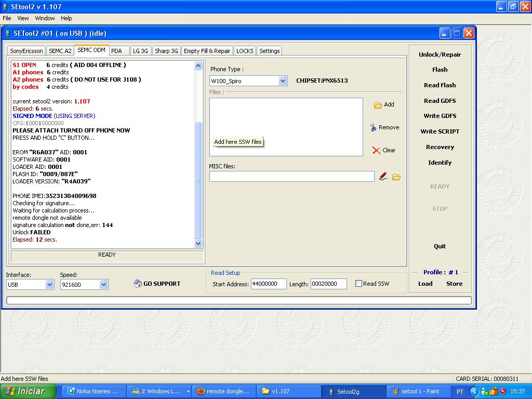Click the SETool2 #01 window title icon

(x=8, y=33)
